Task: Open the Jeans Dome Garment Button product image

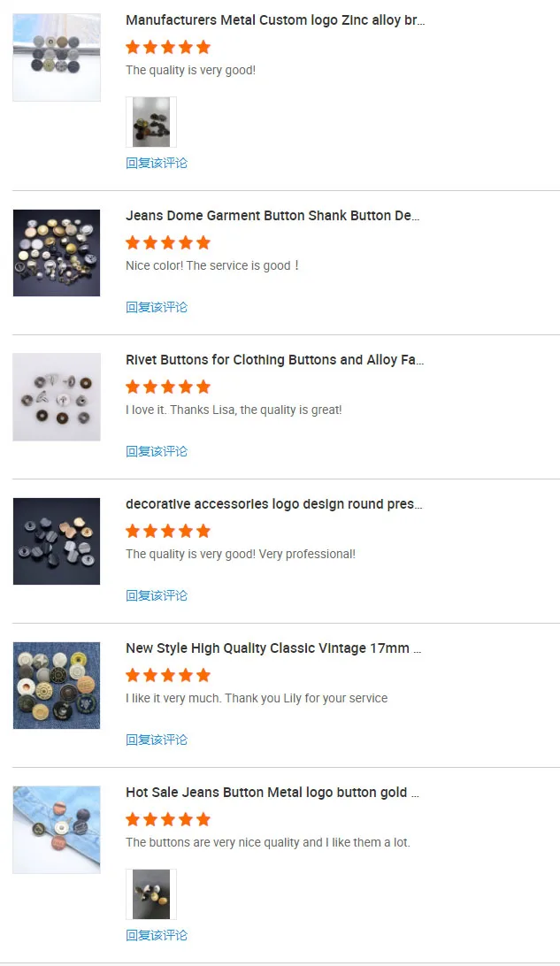Action: 57,253
